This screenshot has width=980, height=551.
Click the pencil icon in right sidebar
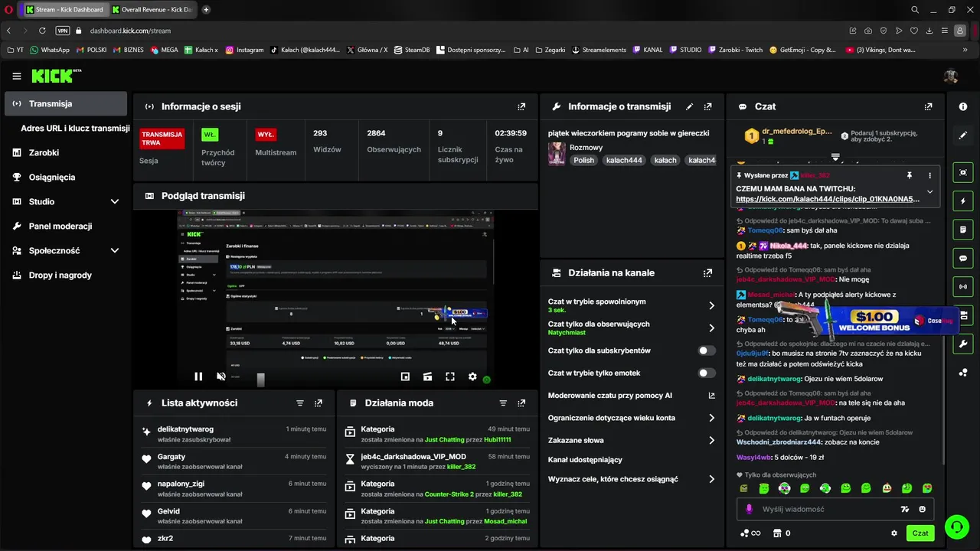click(963, 135)
